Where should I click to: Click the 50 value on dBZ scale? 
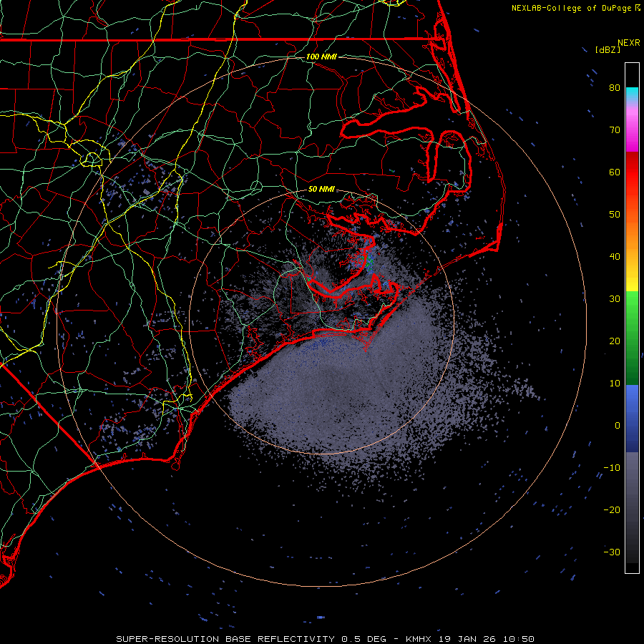[615, 215]
